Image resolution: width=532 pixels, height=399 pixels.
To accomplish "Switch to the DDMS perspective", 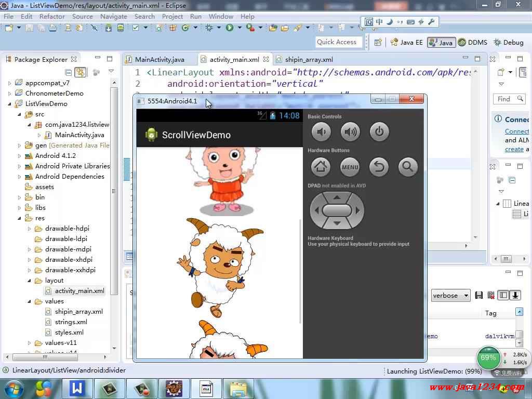I will click(x=472, y=42).
